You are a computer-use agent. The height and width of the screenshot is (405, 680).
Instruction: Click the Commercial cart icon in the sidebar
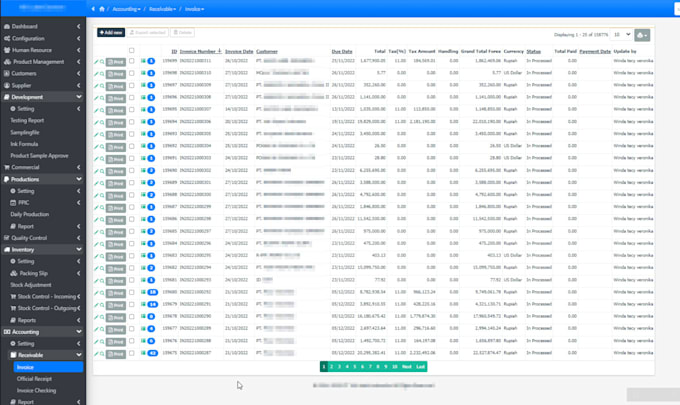click(7, 167)
